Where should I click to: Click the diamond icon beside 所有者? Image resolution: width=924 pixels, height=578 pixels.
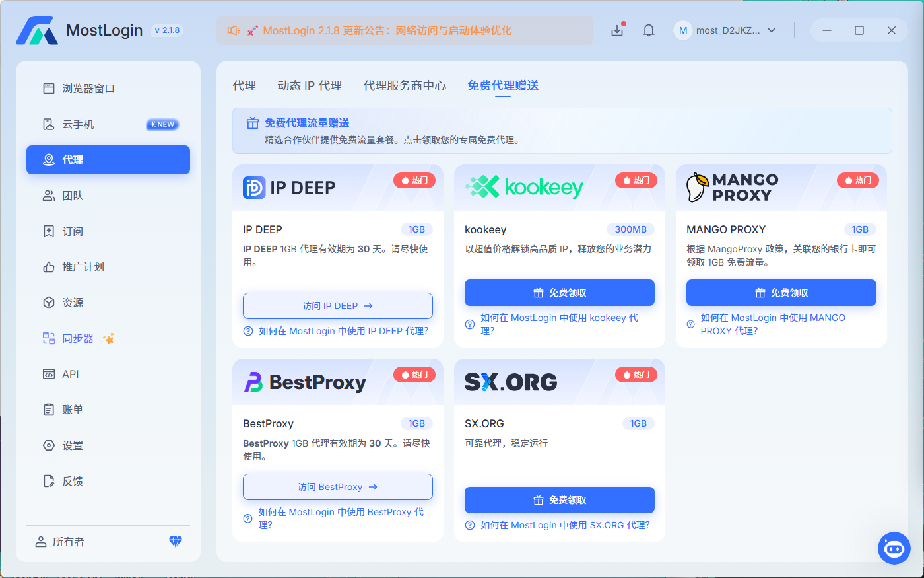[176, 541]
